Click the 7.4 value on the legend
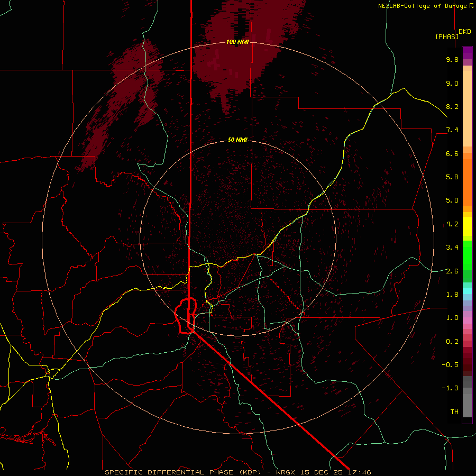This screenshot has width=476, height=476. (452, 130)
